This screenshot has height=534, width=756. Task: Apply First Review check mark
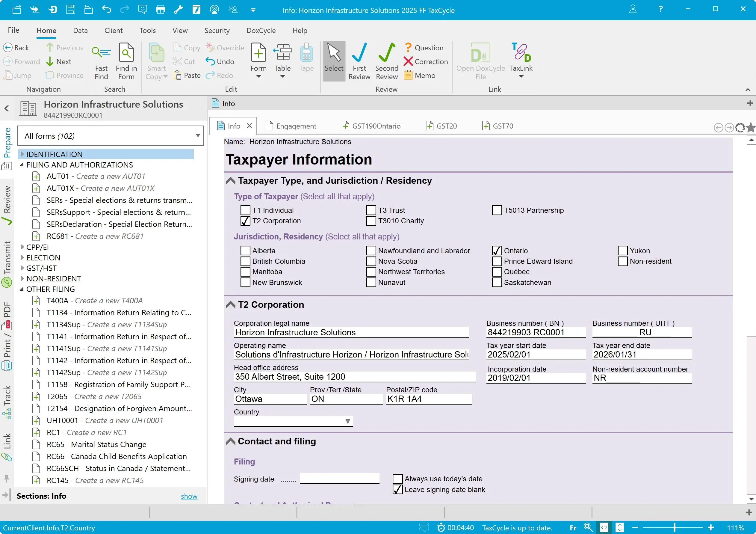[x=359, y=53]
